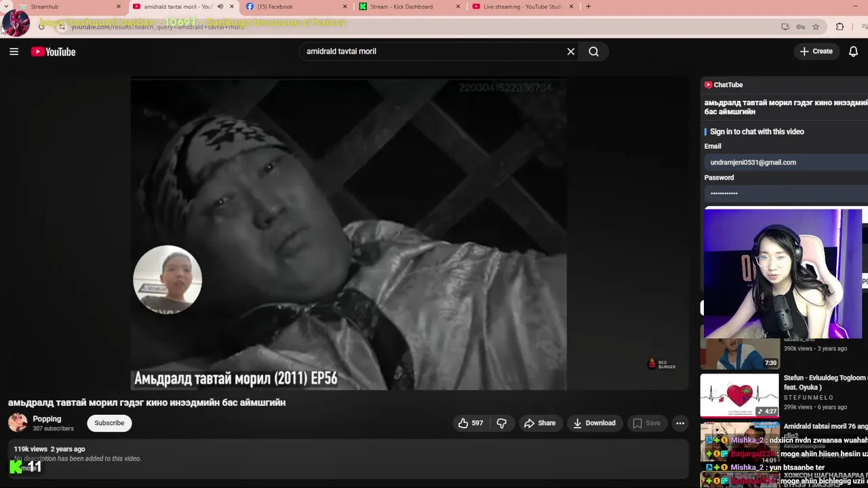The image size is (868, 488).
Task: Open the notifications bell
Action: (853, 52)
